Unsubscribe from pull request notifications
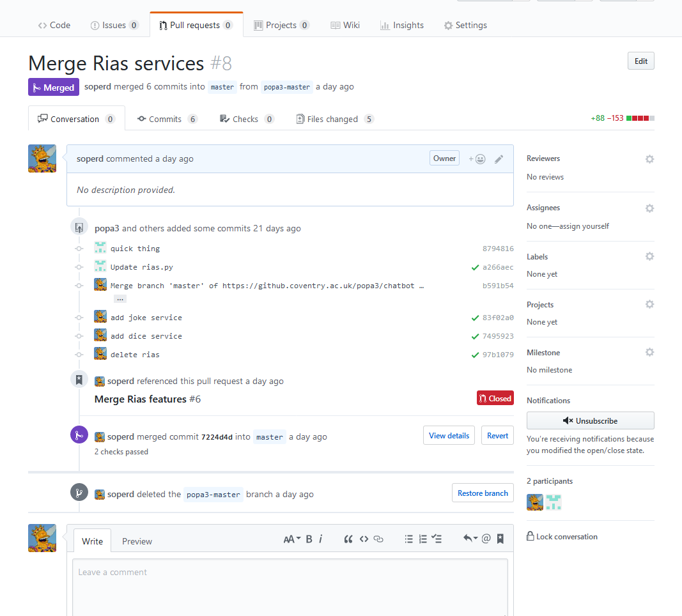682x616 pixels. [x=589, y=420]
